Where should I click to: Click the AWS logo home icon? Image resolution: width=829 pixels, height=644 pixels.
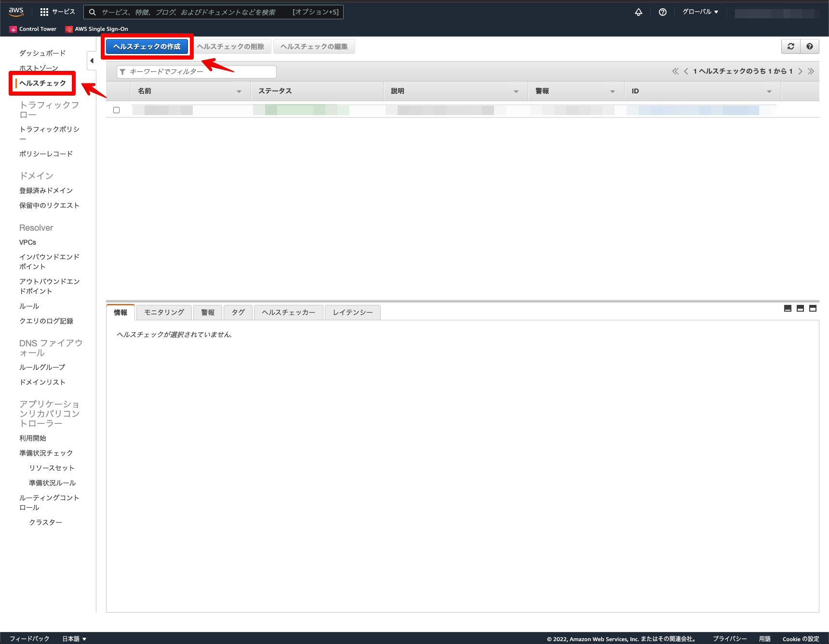[16, 12]
